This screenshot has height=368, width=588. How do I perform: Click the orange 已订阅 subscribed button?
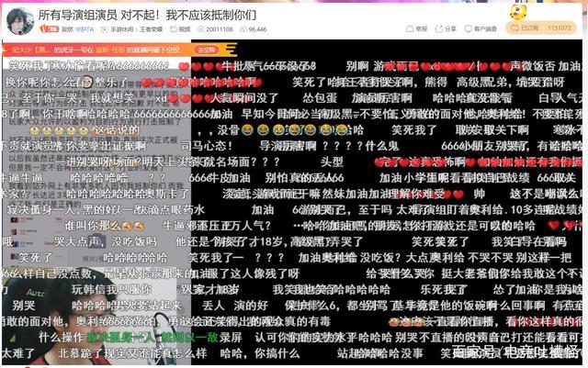point(525,28)
